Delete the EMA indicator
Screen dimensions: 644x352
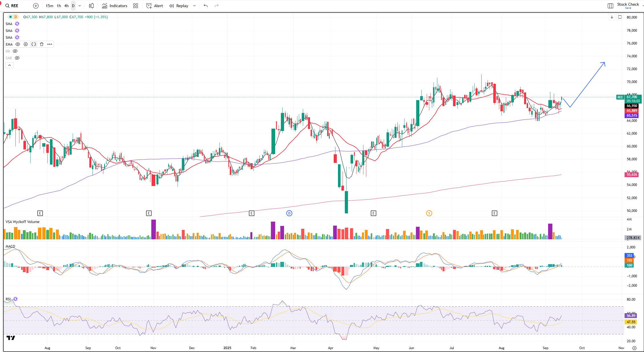point(42,44)
